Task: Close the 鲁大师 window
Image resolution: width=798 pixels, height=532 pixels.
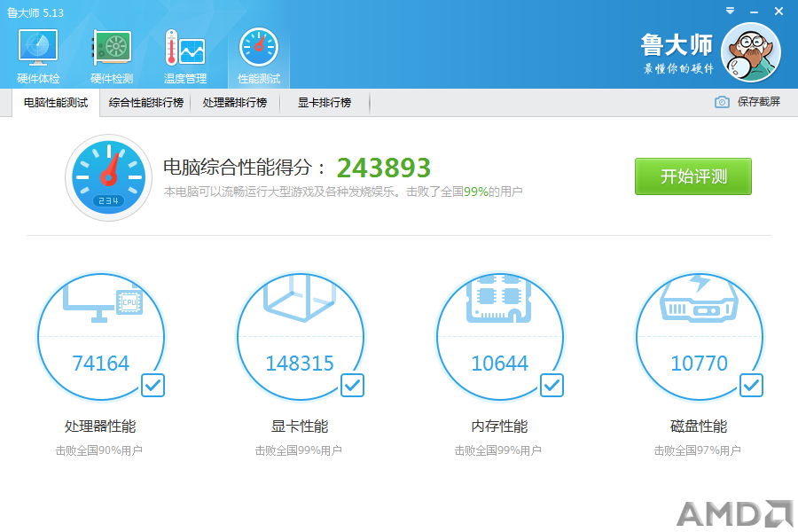Action: pyautogui.click(x=778, y=11)
